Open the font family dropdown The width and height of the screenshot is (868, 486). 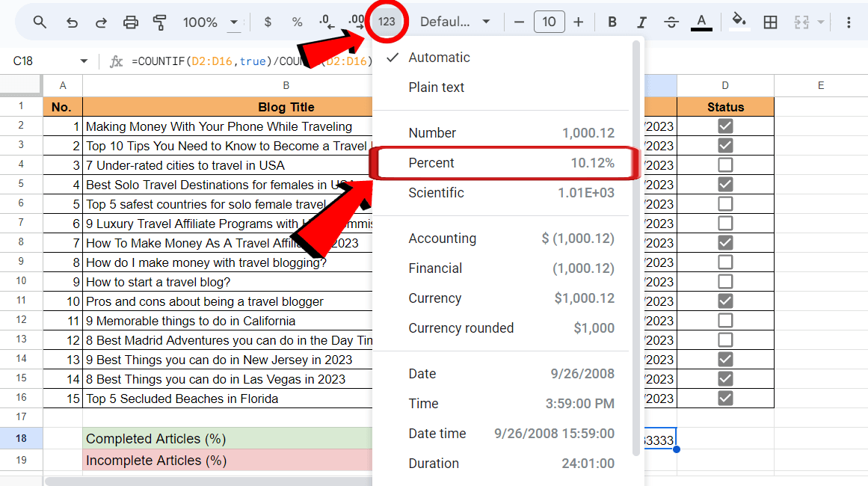click(x=456, y=22)
